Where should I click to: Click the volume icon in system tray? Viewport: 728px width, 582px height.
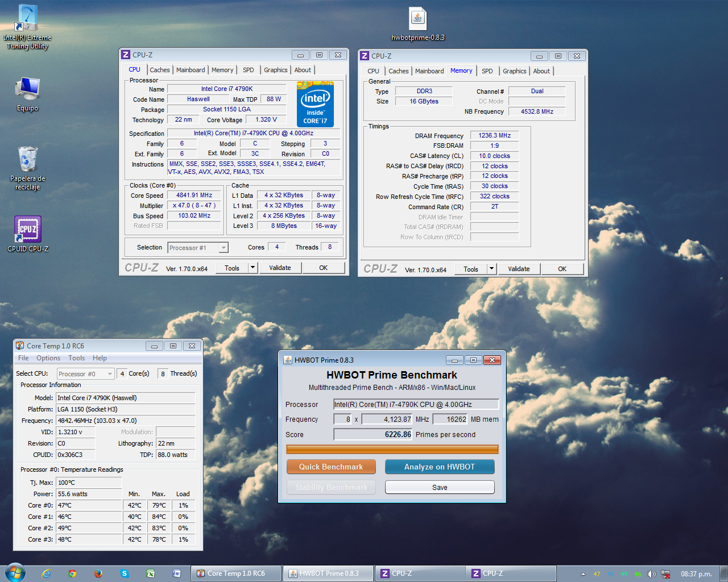click(x=652, y=574)
